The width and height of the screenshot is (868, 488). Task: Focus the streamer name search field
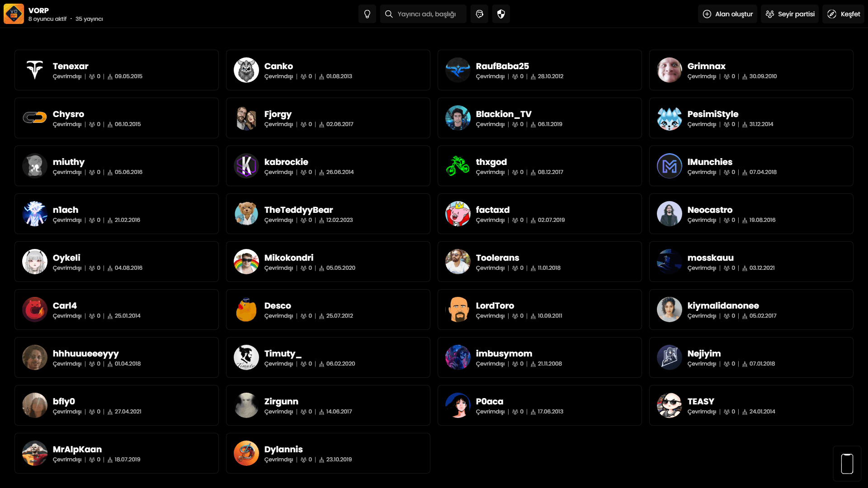point(426,14)
